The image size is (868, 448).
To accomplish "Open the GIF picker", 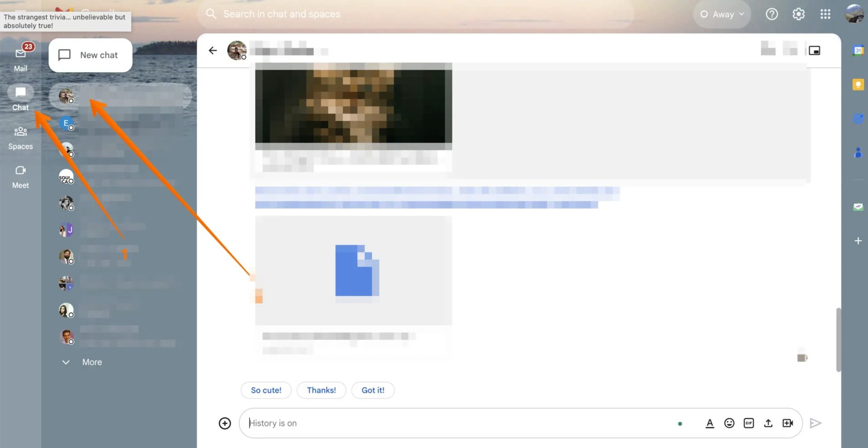I will (x=749, y=423).
